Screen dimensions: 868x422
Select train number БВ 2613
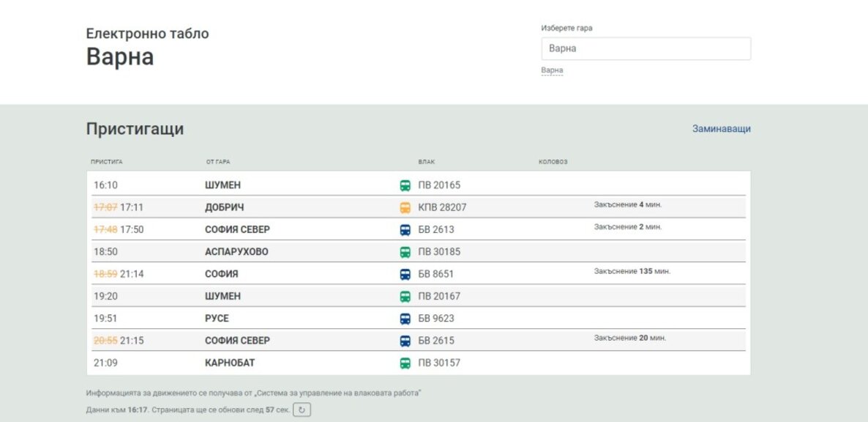[436, 230]
